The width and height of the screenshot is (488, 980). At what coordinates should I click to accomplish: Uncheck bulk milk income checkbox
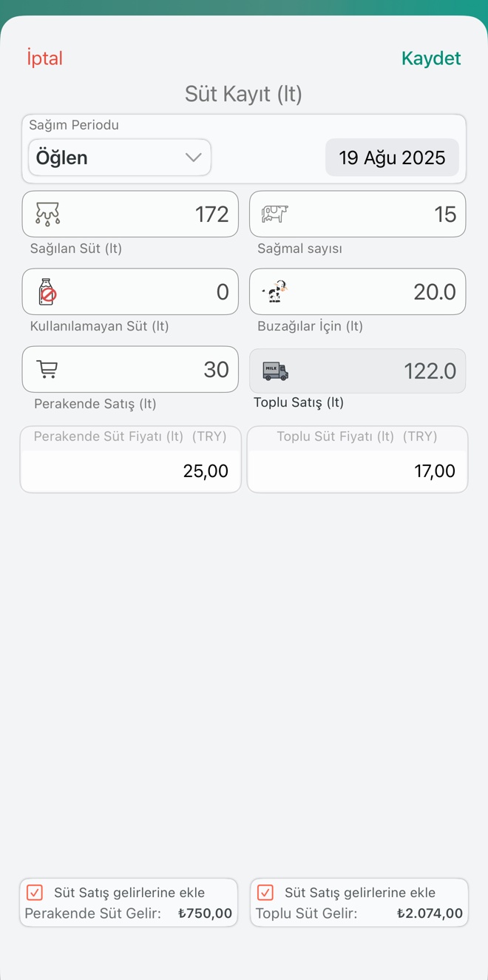click(265, 893)
